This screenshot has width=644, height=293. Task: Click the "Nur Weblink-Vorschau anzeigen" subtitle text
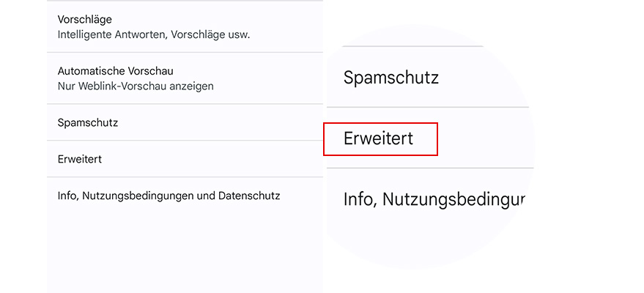(136, 86)
